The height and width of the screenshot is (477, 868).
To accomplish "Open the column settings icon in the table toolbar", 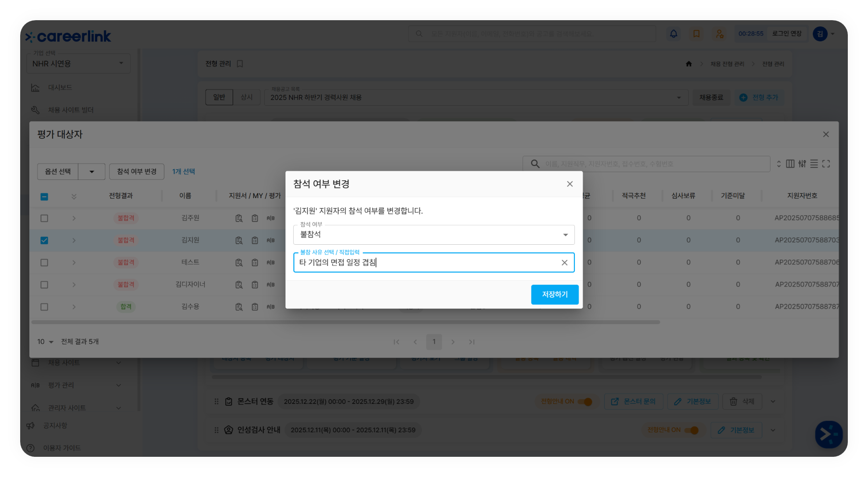I will coord(790,164).
